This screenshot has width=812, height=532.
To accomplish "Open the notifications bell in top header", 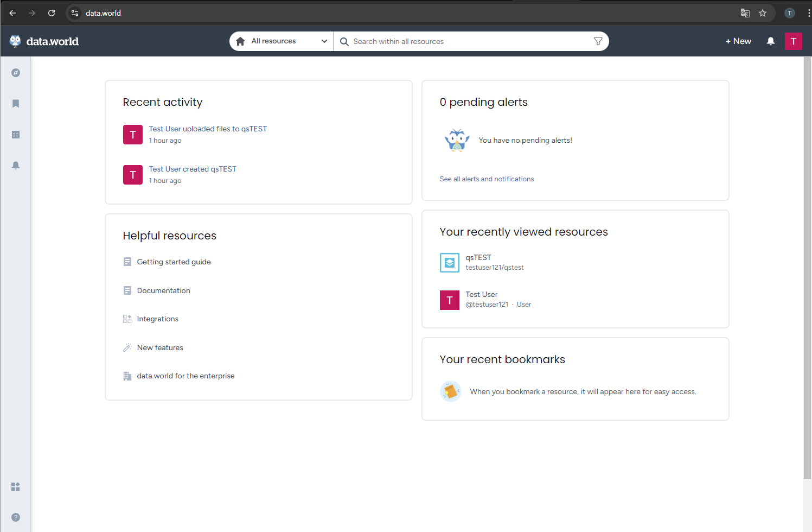I will pos(770,41).
